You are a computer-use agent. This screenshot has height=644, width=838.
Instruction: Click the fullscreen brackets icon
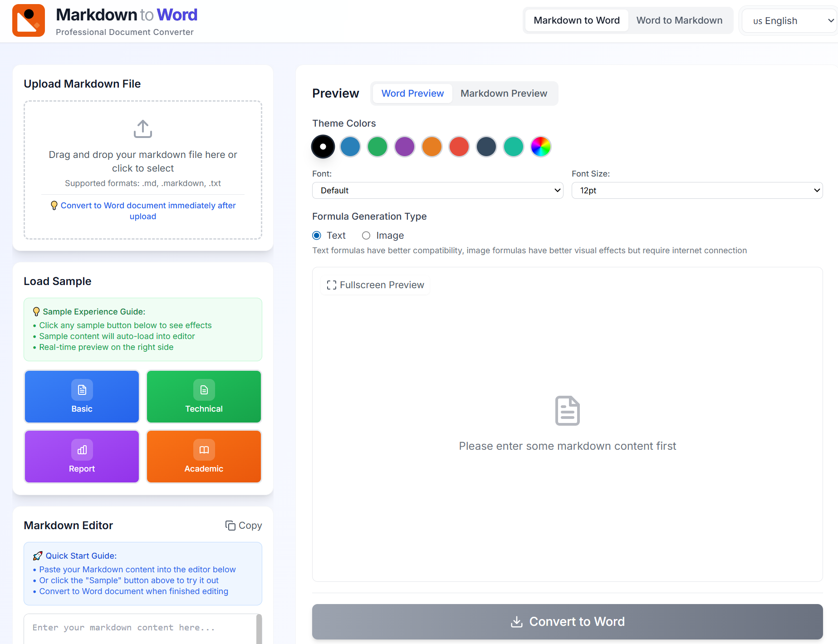pos(332,285)
